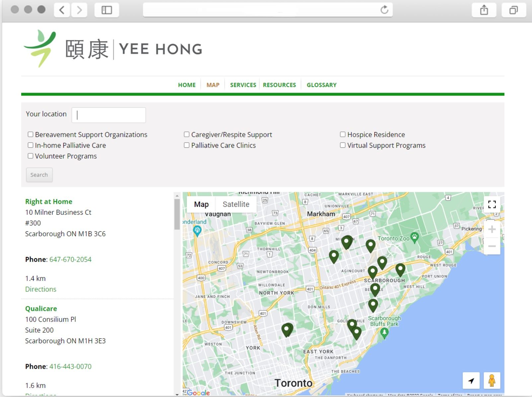Open the SERVICES navigation item
The width and height of the screenshot is (532, 397).
point(243,85)
